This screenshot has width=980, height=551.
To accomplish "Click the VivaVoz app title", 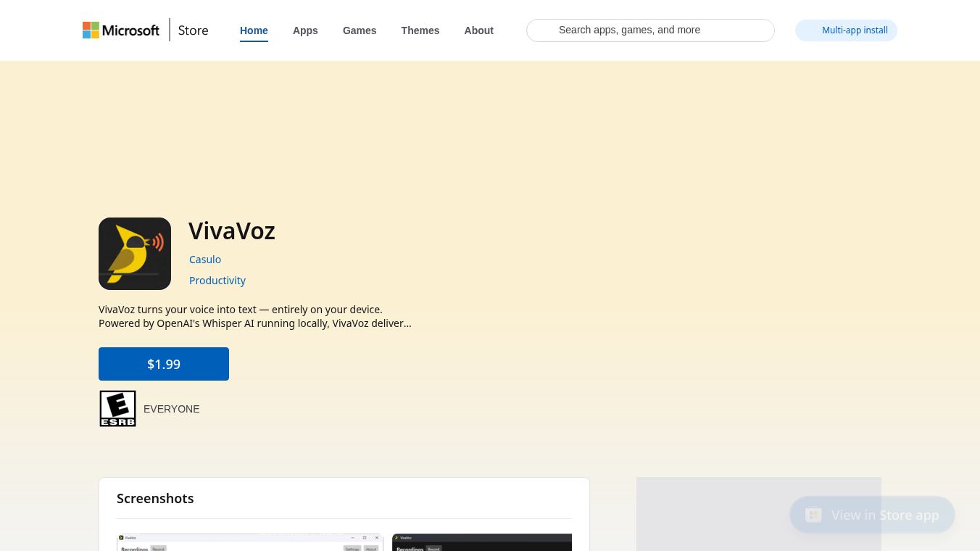I will point(232,231).
